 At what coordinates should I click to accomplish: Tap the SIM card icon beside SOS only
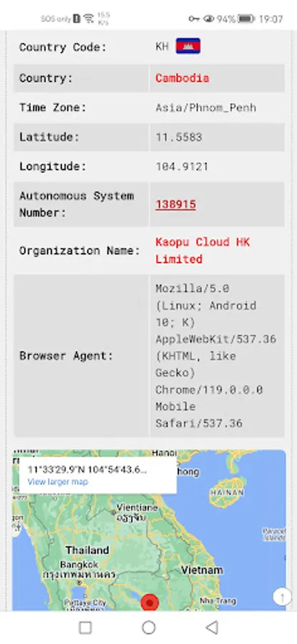tap(77, 19)
